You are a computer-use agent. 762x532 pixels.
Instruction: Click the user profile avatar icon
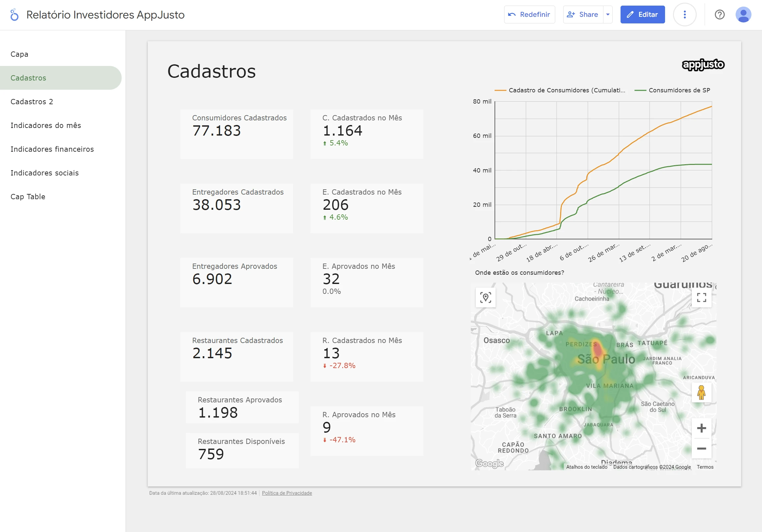[745, 15]
